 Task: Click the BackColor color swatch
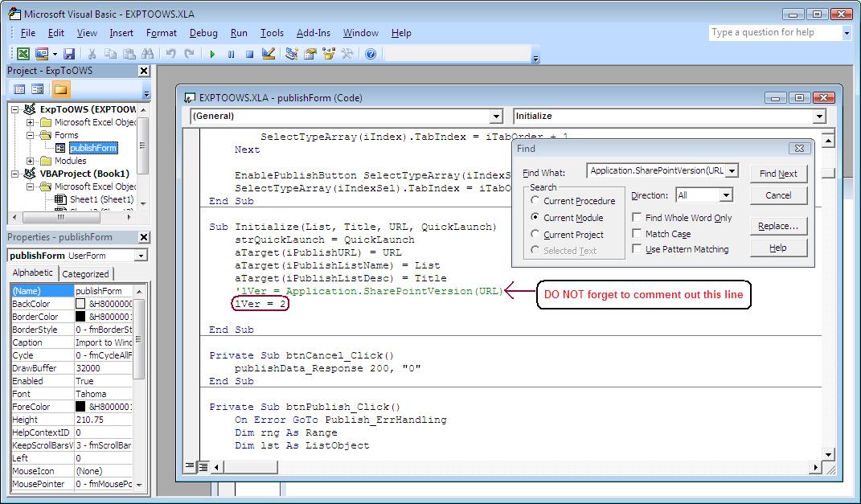click(x=80, y=304)
